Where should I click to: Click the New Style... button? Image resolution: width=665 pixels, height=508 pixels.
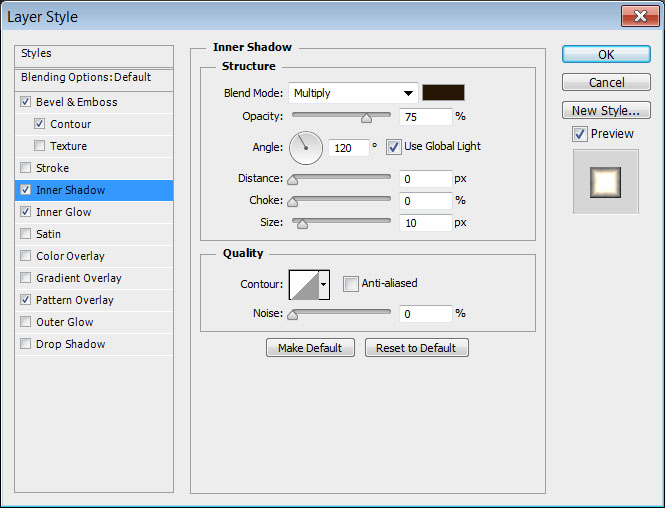(606, 111)
